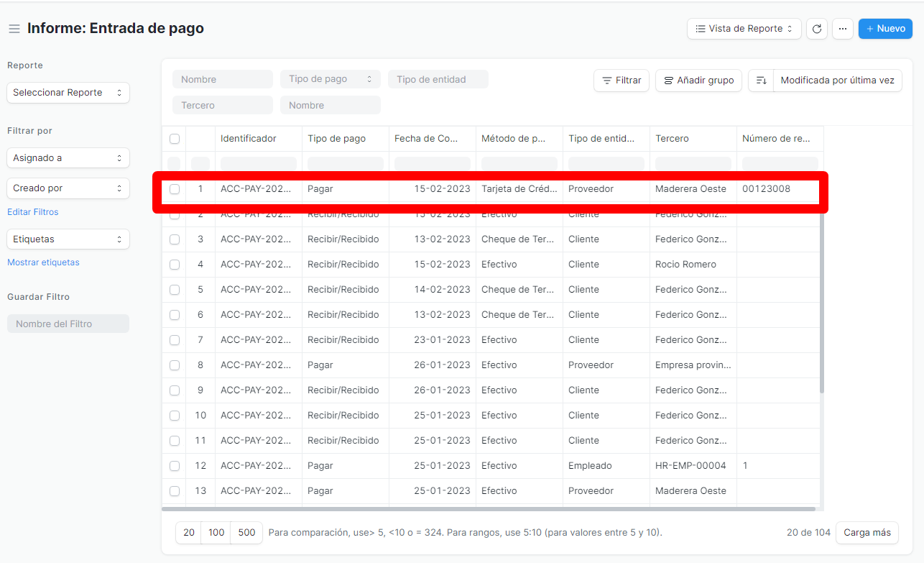This screenshot has width=924, height=563.
Task: Check the checkbox for row 4
Action: pos(175,265)
